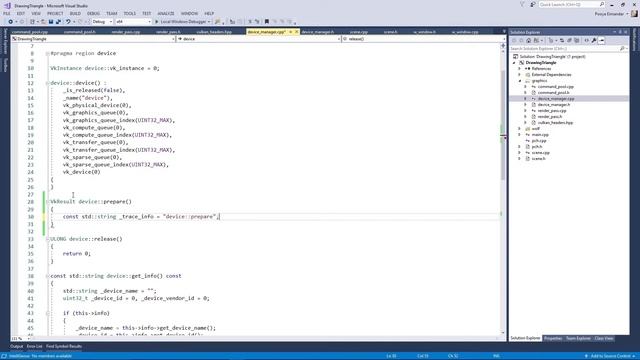Viewport: 640px width, 360px height.
Task: Click the Collapse All icon in Solution Explorer
Action: (x=569, y=40)
